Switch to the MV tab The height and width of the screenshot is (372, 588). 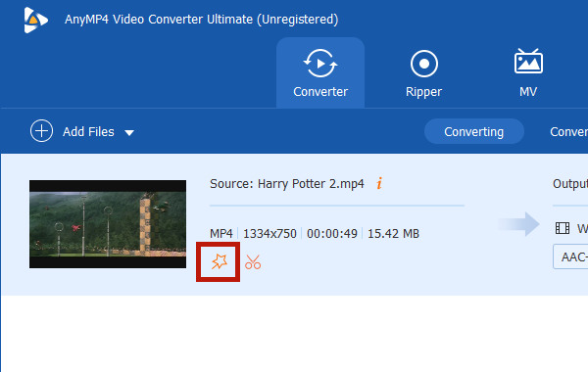[528, 73]
